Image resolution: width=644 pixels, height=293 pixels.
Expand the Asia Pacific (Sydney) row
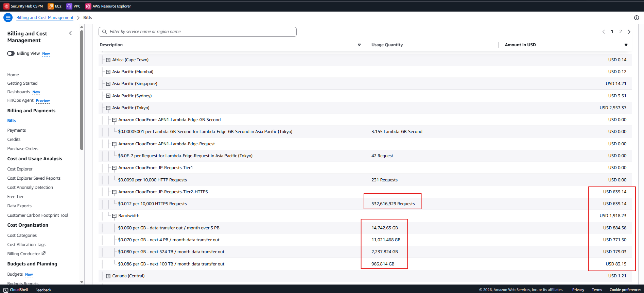coord(108,96)
